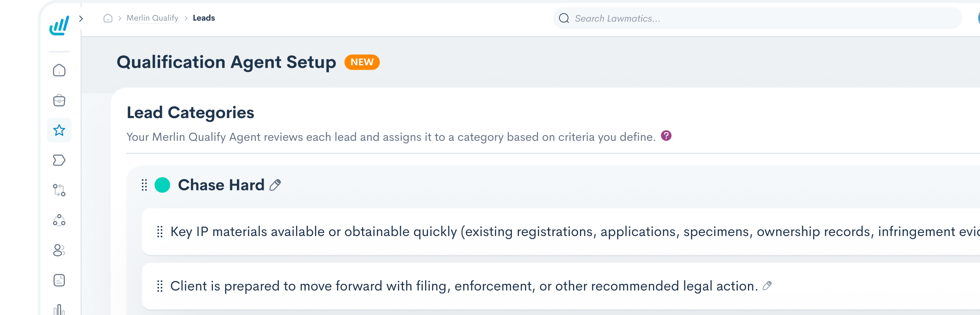Click the Leads breadcrumb item
Viewport: 980px width, 315px height.
pos(204,18)
